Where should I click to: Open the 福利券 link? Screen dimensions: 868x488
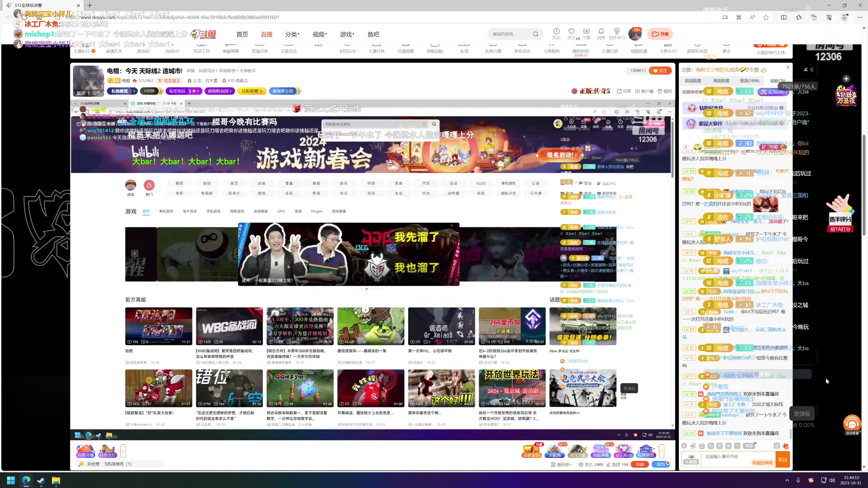point(561,464)
